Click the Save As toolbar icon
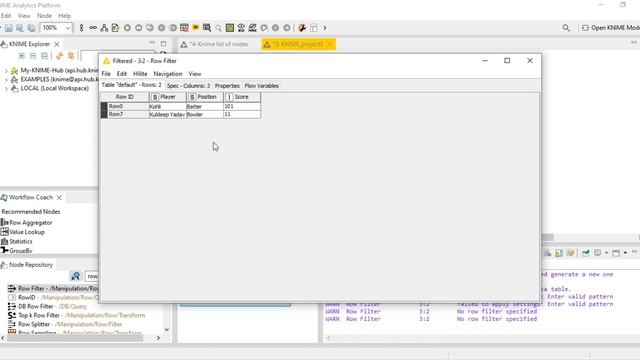 (20, 28)
